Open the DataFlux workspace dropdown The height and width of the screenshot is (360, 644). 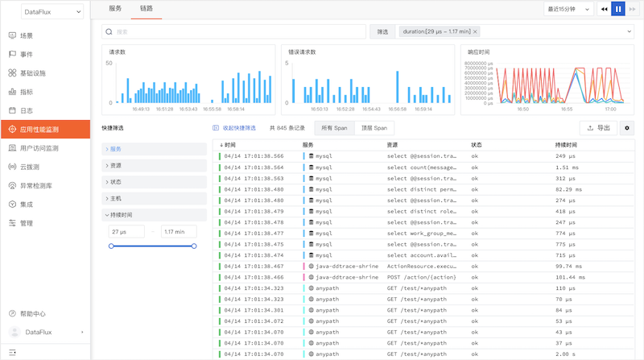52,12
